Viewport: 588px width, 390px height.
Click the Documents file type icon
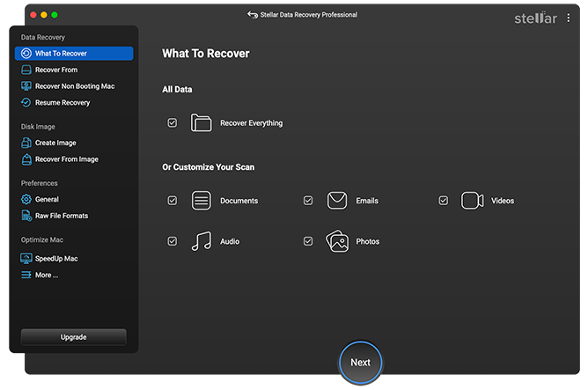(x=202, y=201)
